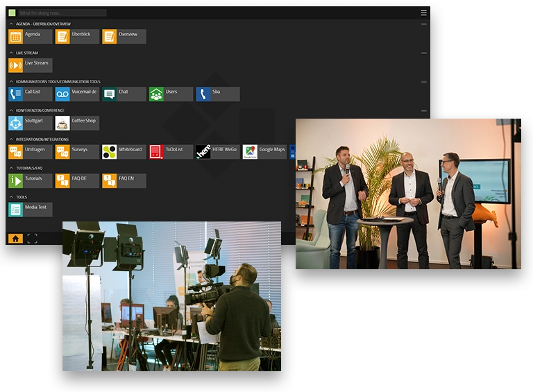This screenshot has height=392, width=533.
Task: Click the Communication Tools section minimize bar
Action: (x=424, y=82)
